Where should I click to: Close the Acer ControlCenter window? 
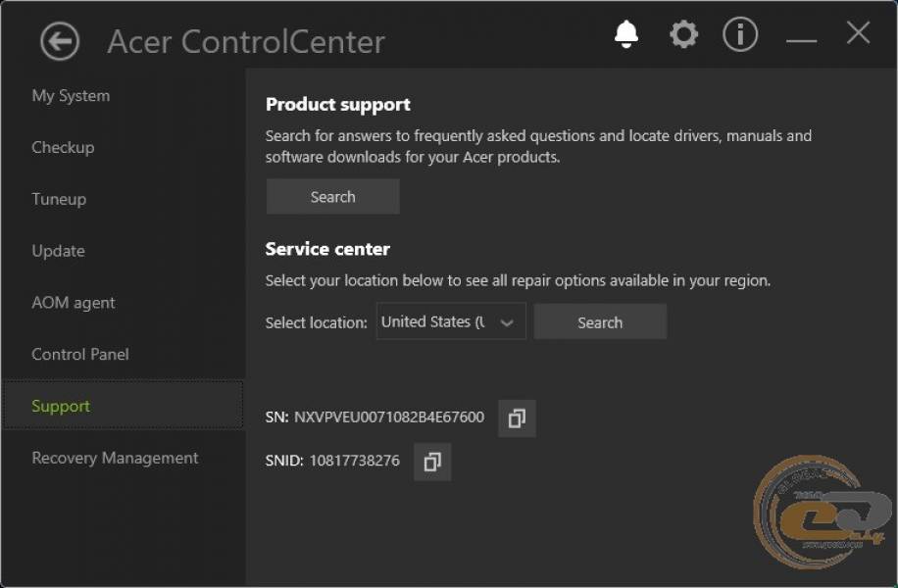[x=858, y=32]
